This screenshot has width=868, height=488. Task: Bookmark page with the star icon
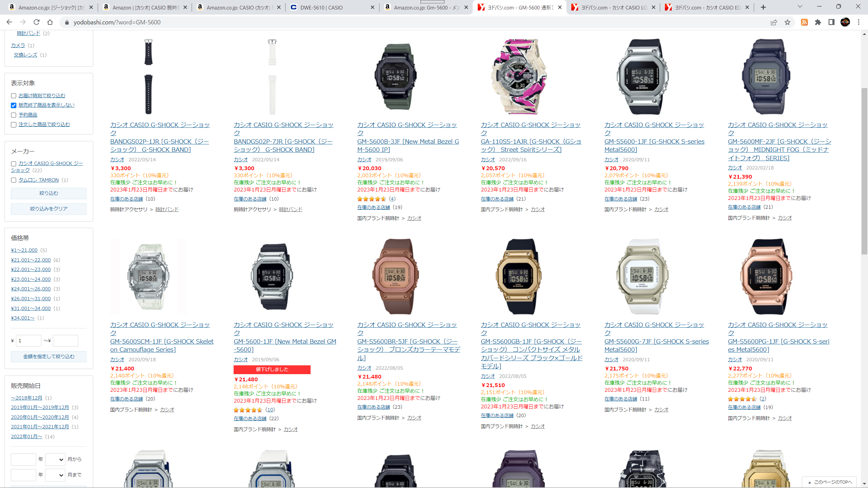click(787, 22)
